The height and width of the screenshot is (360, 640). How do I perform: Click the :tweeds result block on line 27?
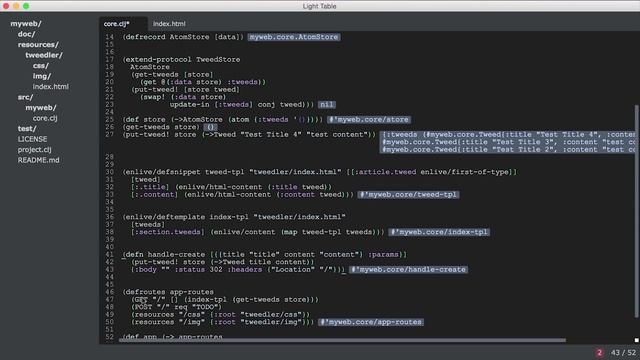(x=508, y=142)
